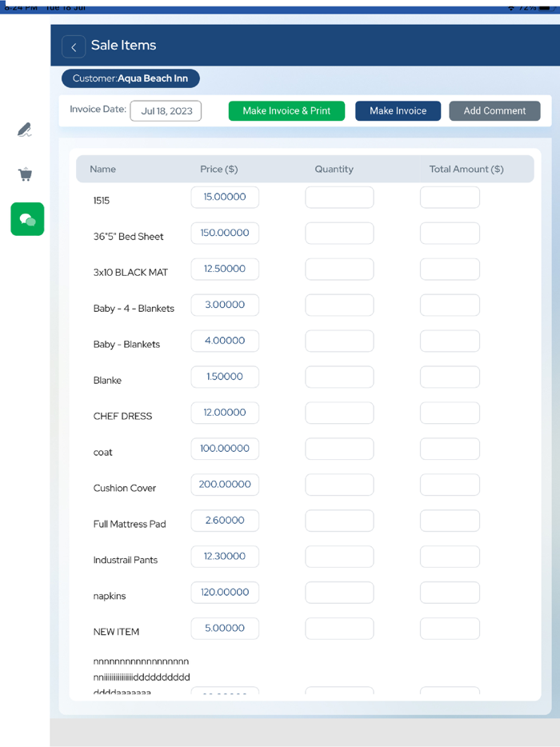
Task: Edit price of Baby - Blankets 4.00000
Action: 225,341
